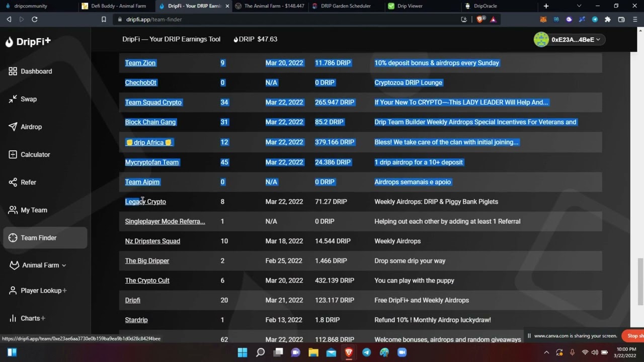Open the browser tab search dropdown arrow
Screen dimensions: 644x362
tap(579, 6)
